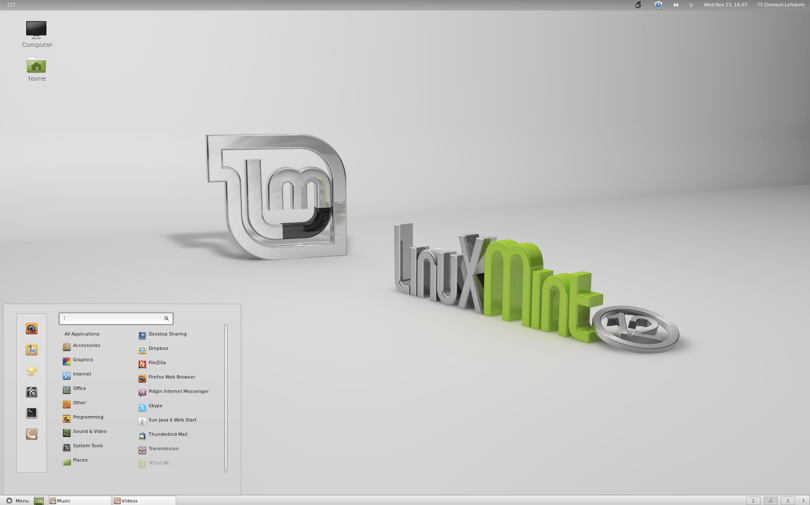Launch Sun Java 6 Web Start
This screenshot has width=810, height=505.
pos(167,421)
